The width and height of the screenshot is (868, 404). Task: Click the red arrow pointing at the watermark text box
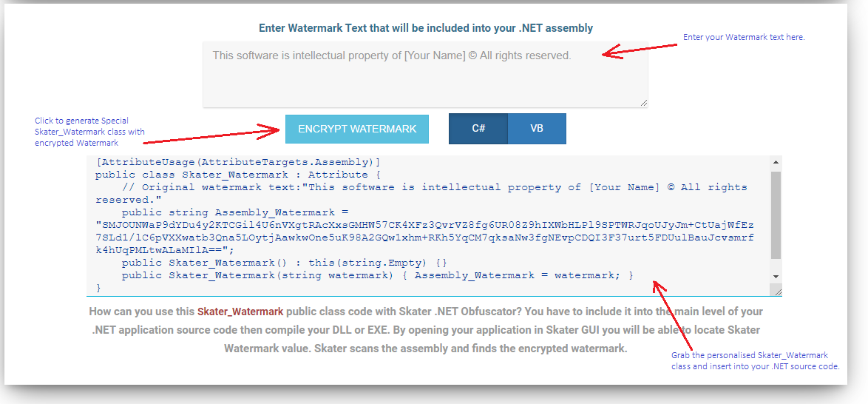pos(640,50)
